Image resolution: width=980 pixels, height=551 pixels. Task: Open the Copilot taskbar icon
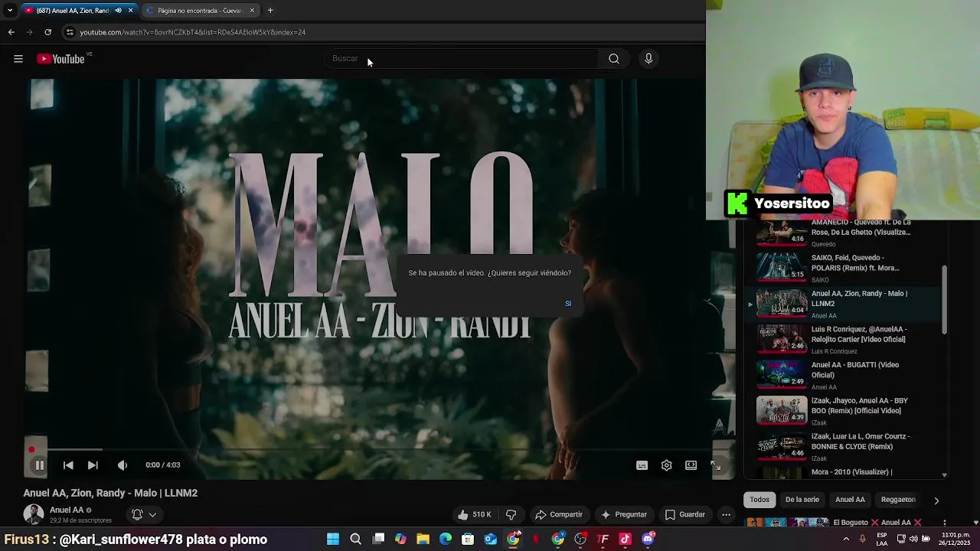tap(400, 540)
